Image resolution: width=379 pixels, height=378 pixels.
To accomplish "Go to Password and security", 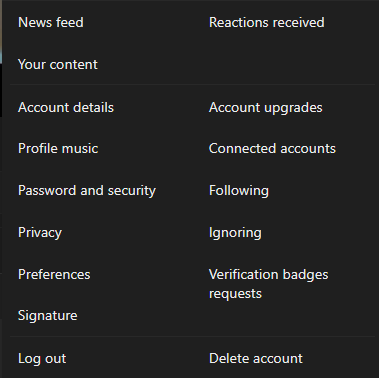I will coord(87,191).
